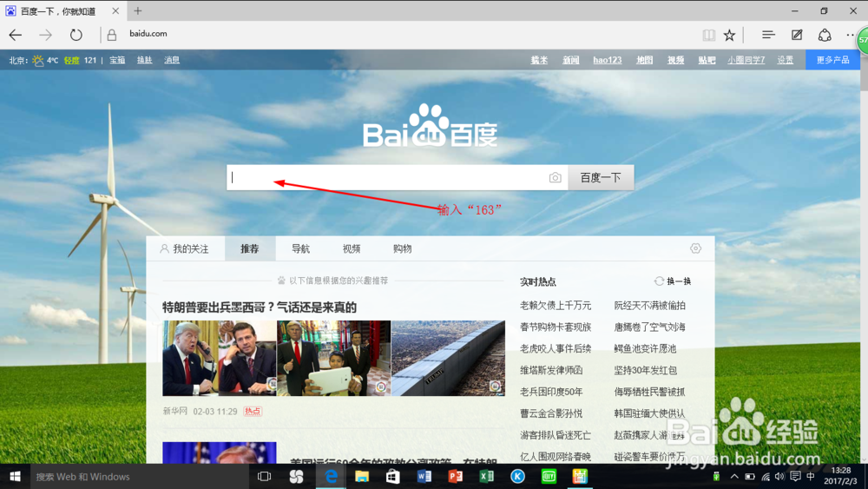Close the 百度一下 browser tab
The width and height of the screenshot is (868, 489).
click(115, 10)
